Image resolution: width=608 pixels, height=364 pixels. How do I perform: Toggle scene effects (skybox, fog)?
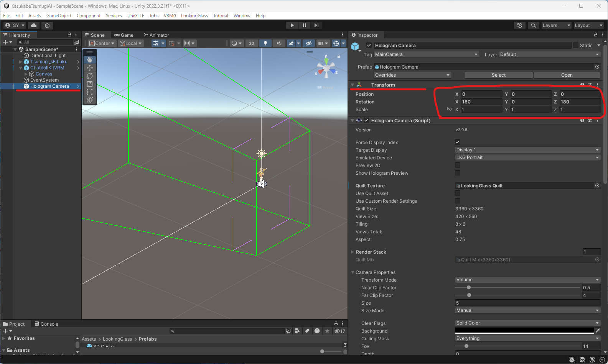click(x=291, y=43)
